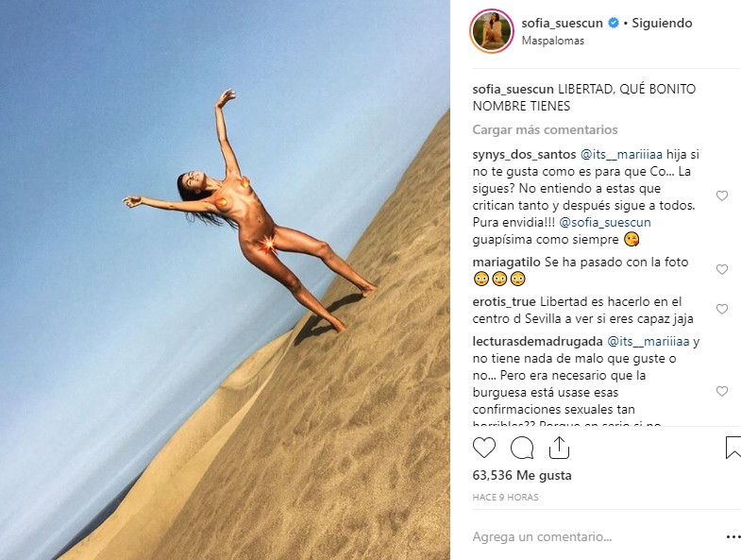Open sofia_suescun profile picture
The height and width of the screenshot is (560, 741).
[492, 31]
